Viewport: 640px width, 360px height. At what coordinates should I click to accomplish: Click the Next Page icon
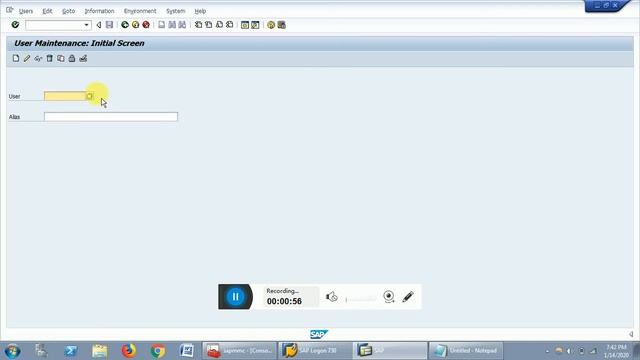[219, 25]
